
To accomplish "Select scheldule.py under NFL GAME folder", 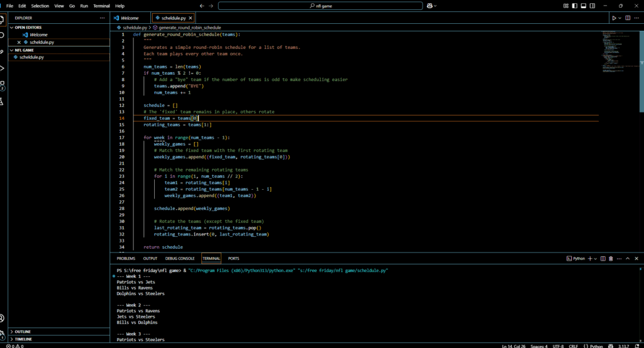I will (x=31, y=57).
